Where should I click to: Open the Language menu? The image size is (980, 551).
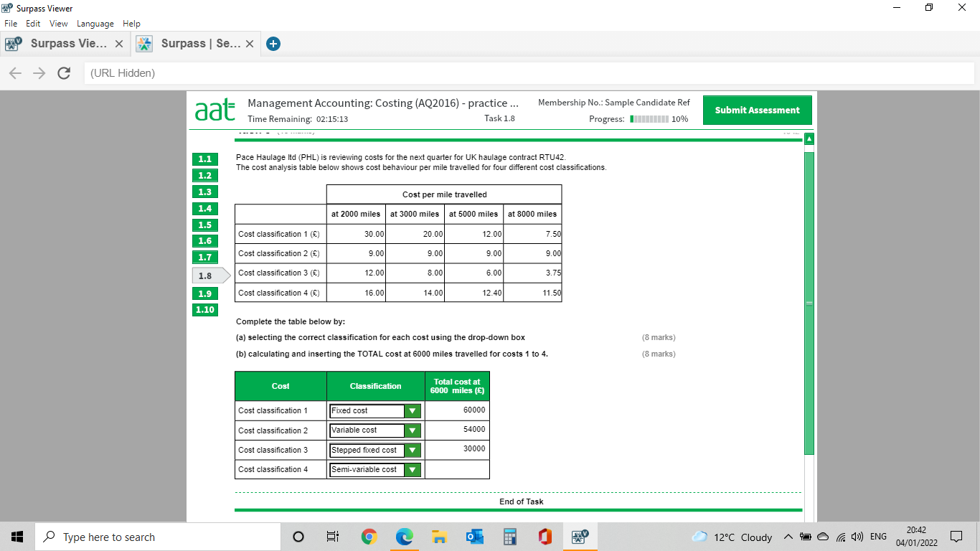pos(95,24)
